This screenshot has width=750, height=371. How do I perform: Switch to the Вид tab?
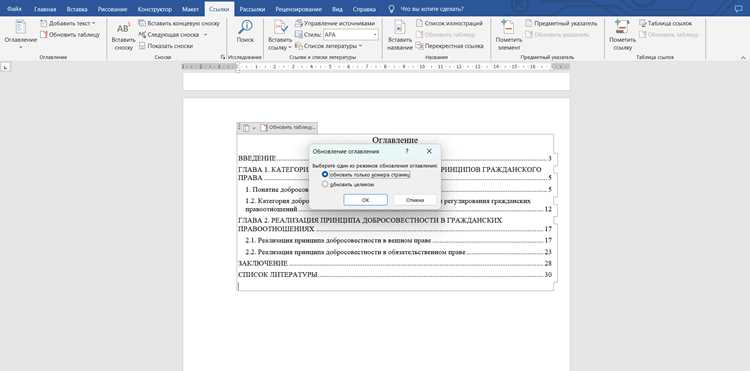pyautogui.click(x=337, y=9)
